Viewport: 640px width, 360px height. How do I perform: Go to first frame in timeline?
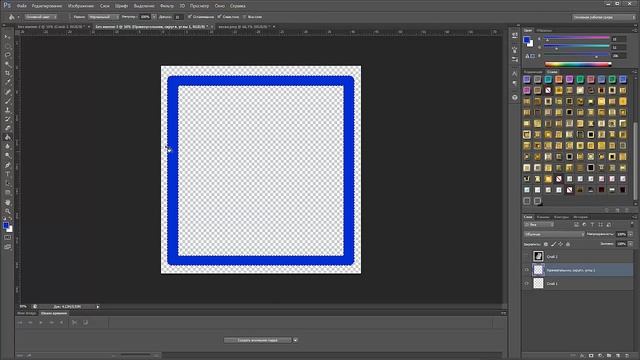[x=20, y=322]
